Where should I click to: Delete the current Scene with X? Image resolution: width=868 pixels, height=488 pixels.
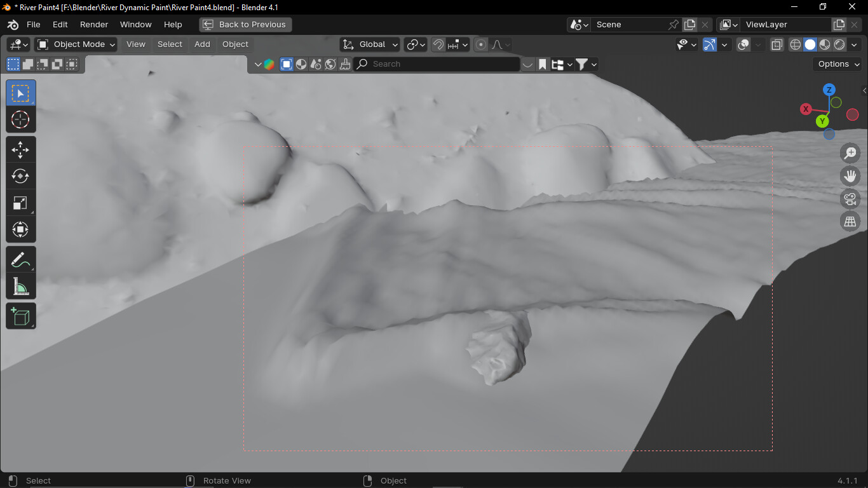(705, 25)
